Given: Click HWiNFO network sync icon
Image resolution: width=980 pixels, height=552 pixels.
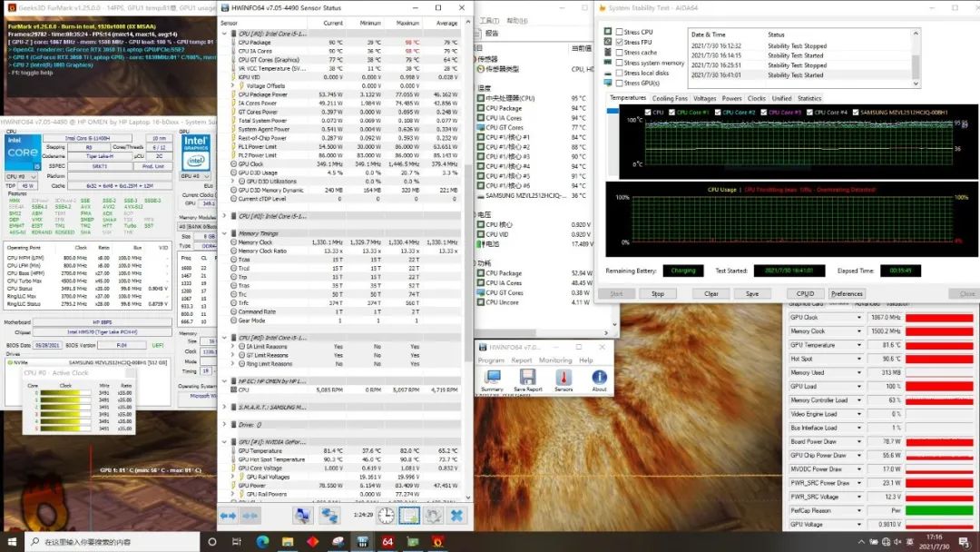Looking at the screenshot, I should 329,515.
